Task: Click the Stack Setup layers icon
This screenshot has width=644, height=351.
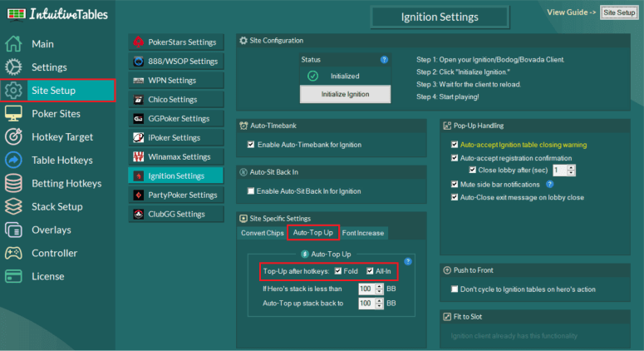Action: pyautogui.click(x=13, y=206)
